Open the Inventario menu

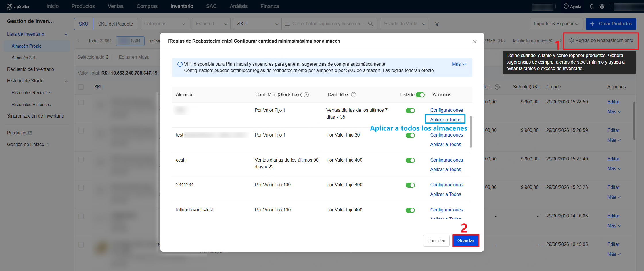click(x=182, y=6)
